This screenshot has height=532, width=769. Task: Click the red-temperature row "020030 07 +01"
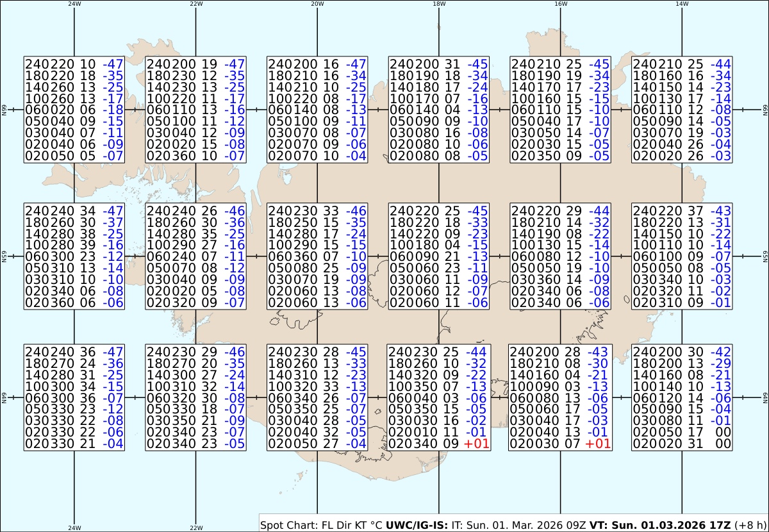click(x=559, y=444)
